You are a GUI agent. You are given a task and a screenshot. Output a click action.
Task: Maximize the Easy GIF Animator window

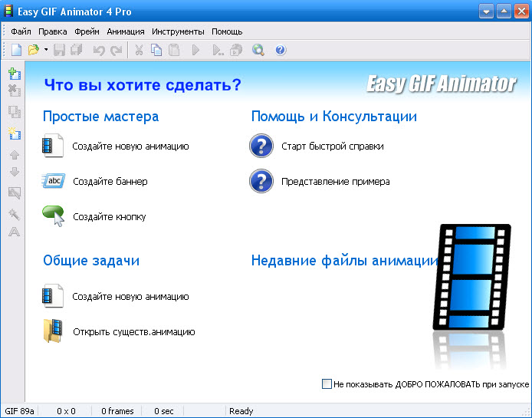(504, 12)
